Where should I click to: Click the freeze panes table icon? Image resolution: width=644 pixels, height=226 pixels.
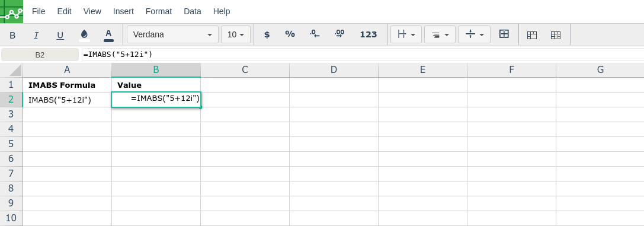coord(532,35)
